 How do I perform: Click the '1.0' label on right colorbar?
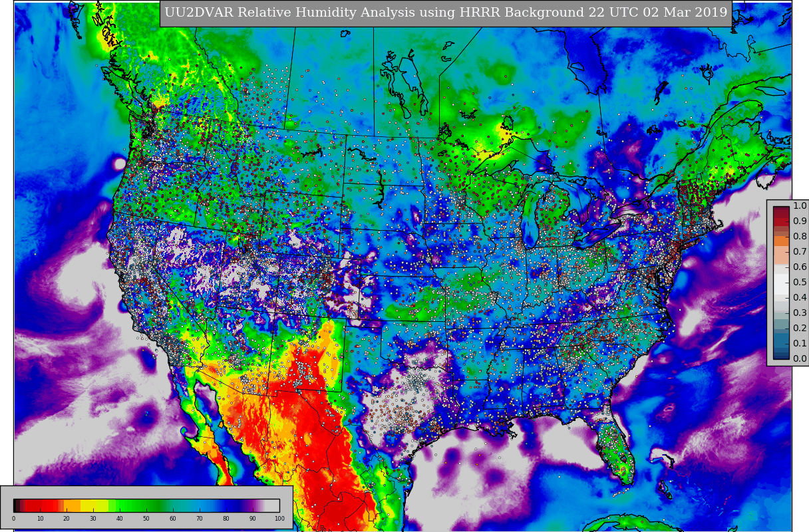[x=800, y=206]
